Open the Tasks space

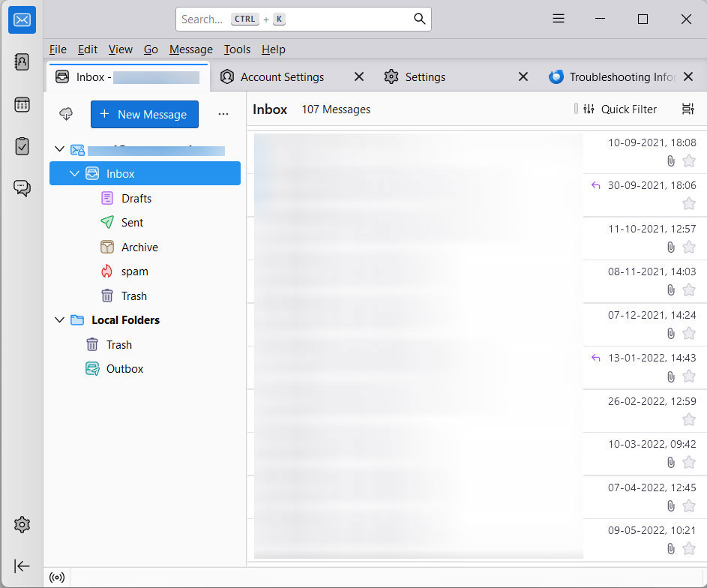coord(22,146)
